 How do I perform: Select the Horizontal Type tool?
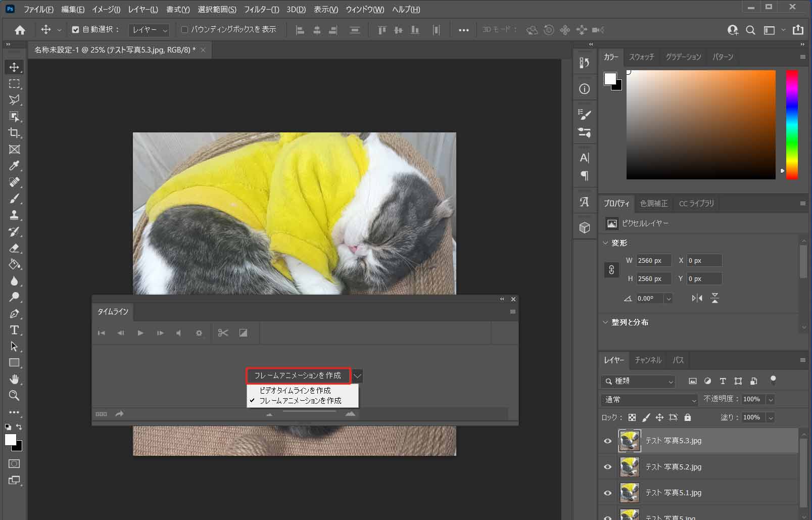click(x=14, y=330)
